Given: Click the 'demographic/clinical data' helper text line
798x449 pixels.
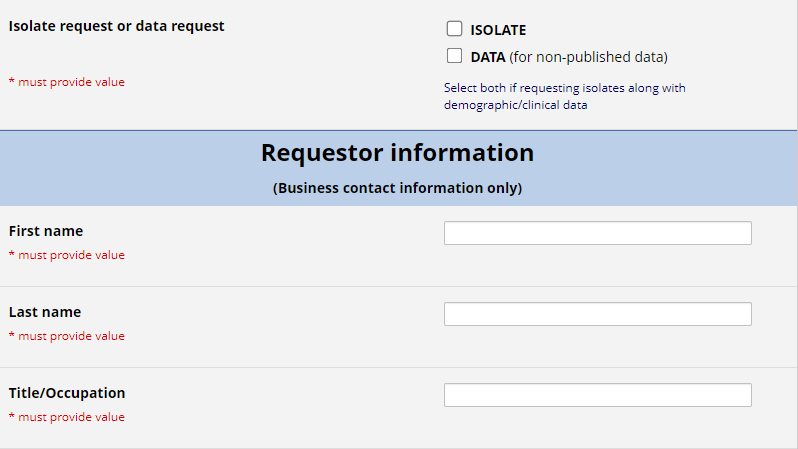Looking at the screenshot, I should click(x=516, y=105).
